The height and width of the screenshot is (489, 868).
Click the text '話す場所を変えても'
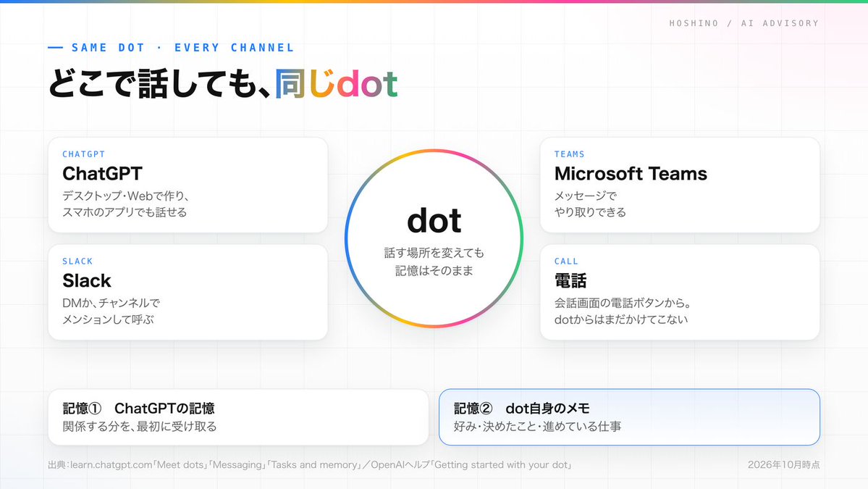434,253
